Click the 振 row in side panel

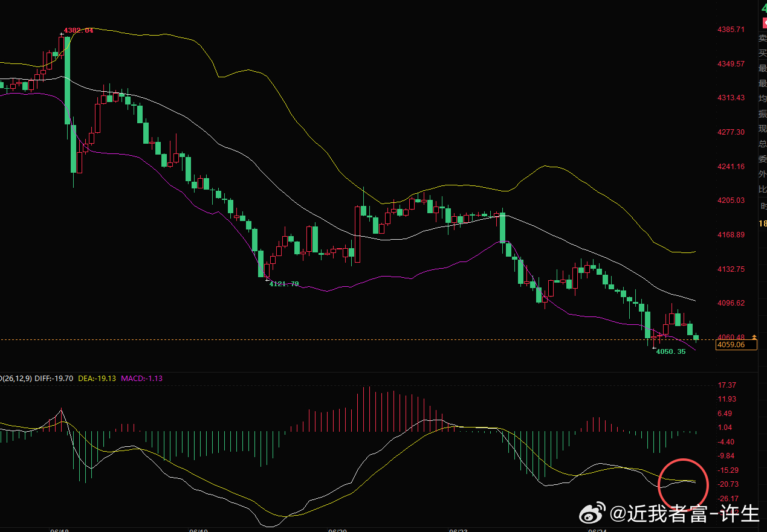click(763, 113)
